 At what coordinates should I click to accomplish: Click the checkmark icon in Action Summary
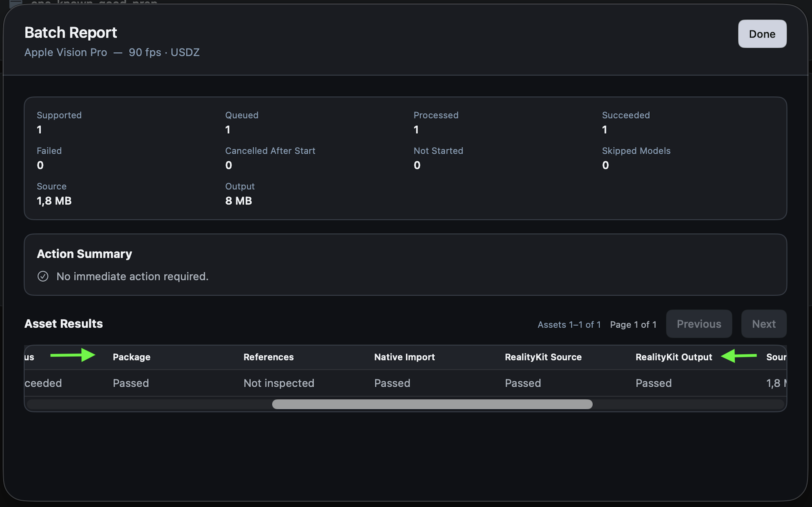tap(43, 276)
